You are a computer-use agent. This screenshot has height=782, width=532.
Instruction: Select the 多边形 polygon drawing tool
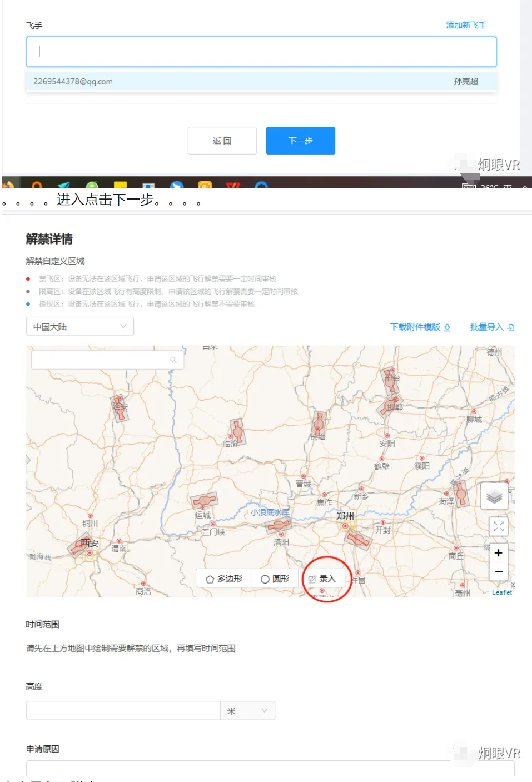pos(224,579)
